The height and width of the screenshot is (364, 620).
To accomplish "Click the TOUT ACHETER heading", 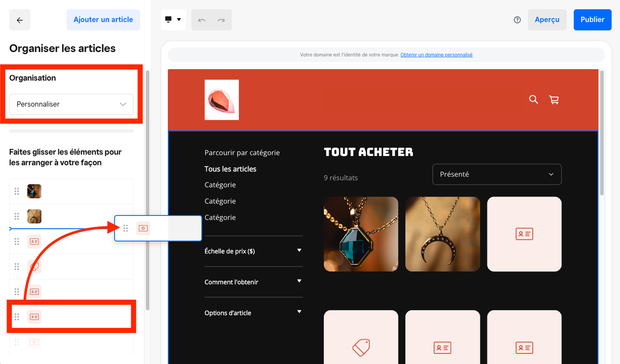I will point(368,152).
